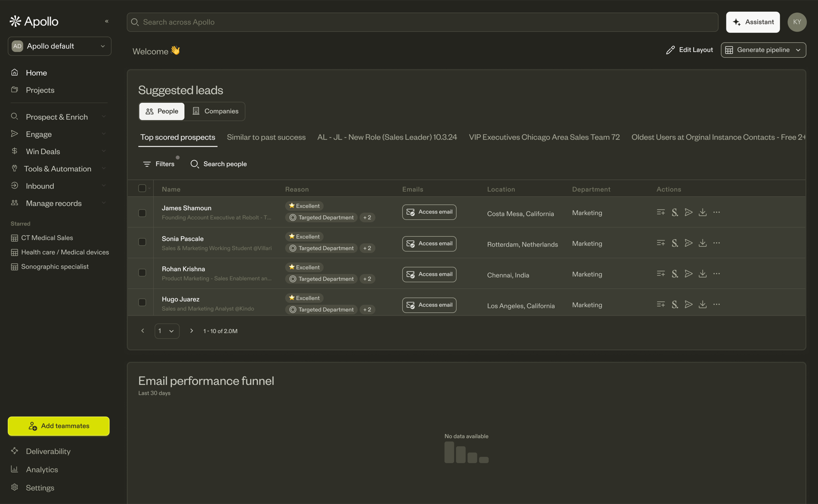Image resolution: width=818 pixels, height=504 pixels.
Task: Expand the Manage records menu
Action: point(59,203)
